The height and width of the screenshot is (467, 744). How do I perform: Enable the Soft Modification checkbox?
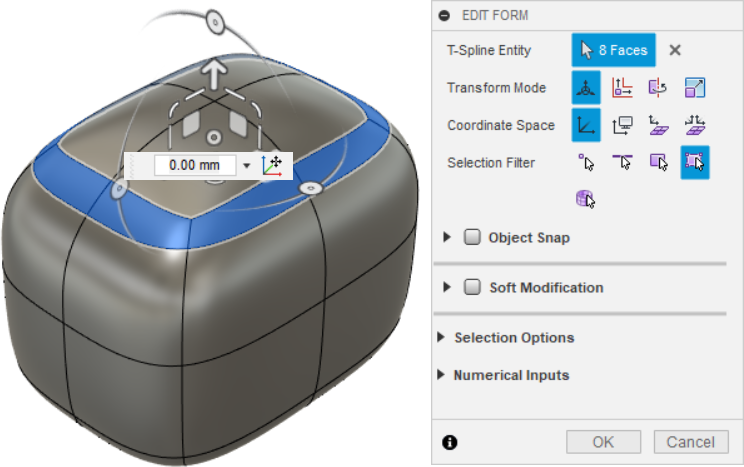coord(472,287)
